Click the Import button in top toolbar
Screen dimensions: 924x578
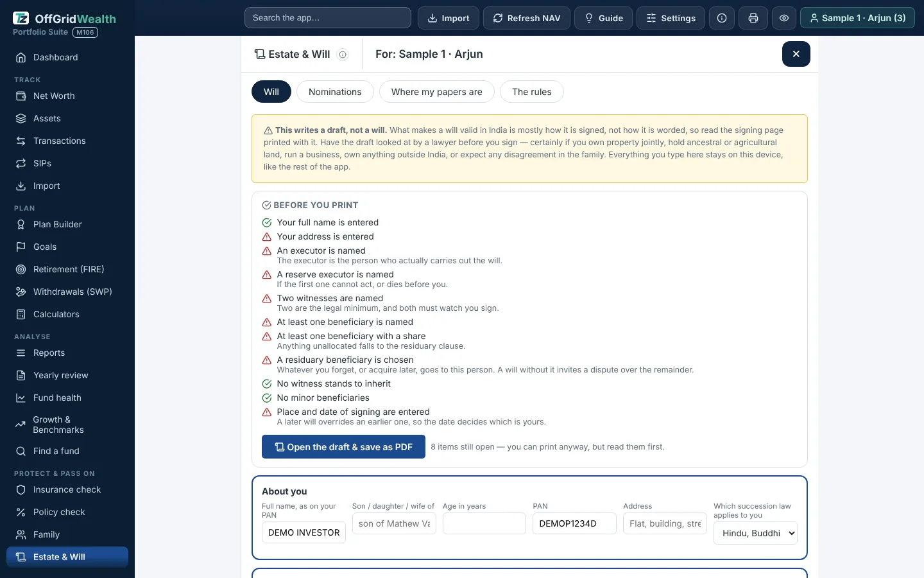click(x=449, y=18)
